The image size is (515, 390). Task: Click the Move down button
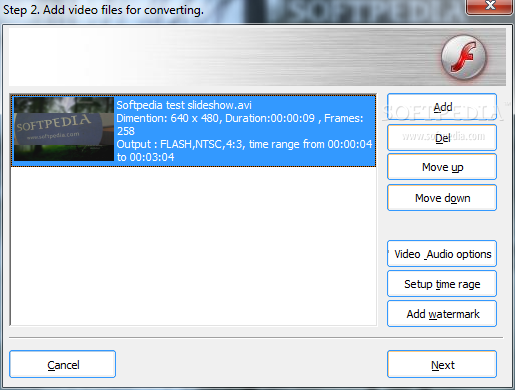tap(442, 198)
